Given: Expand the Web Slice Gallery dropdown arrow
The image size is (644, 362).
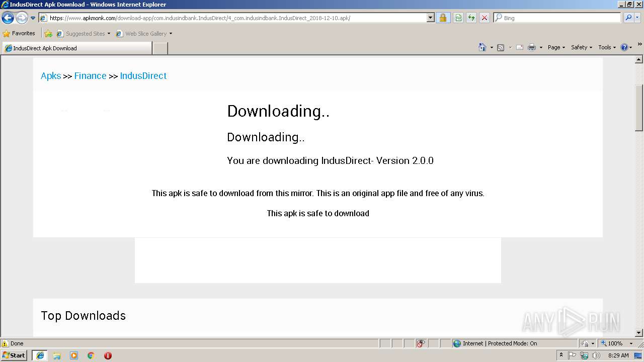Looking at the screenshot, I should [x=171, y=34].
